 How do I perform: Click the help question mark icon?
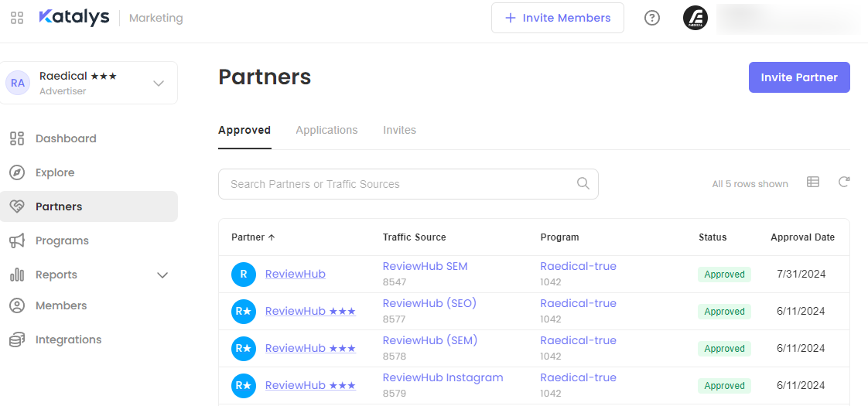(x=652, y=18)
